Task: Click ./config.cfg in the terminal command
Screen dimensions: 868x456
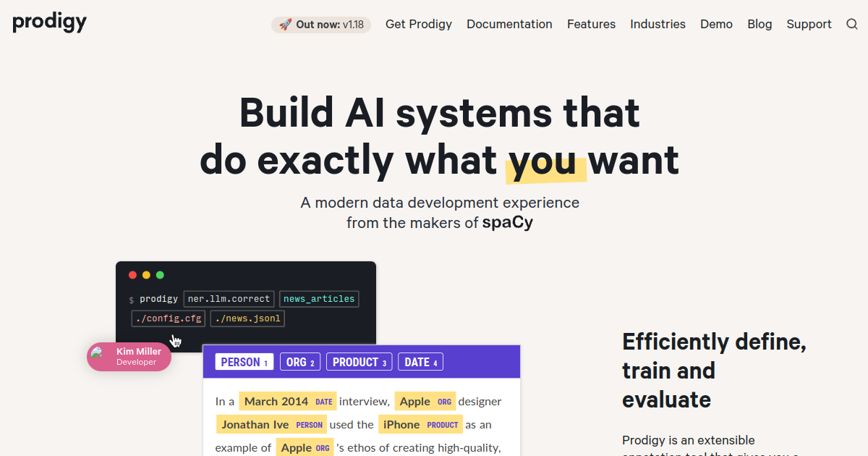Action: click(x=169, y=318)
